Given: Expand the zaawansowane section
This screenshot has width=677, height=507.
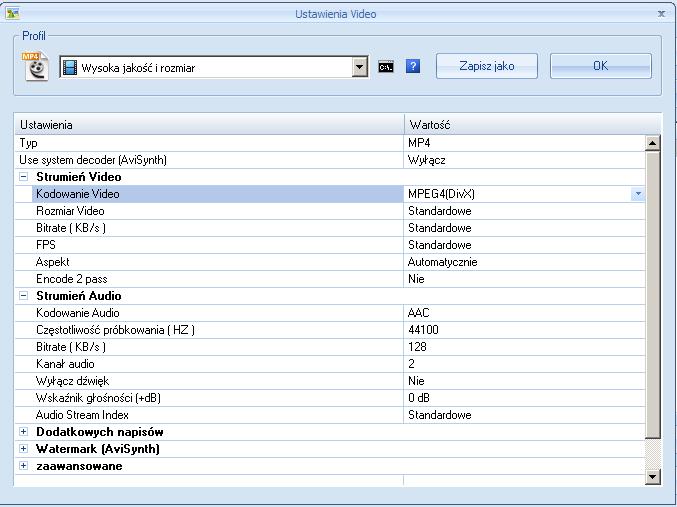Looking at the screenshot, I should [x=24, y=466].
